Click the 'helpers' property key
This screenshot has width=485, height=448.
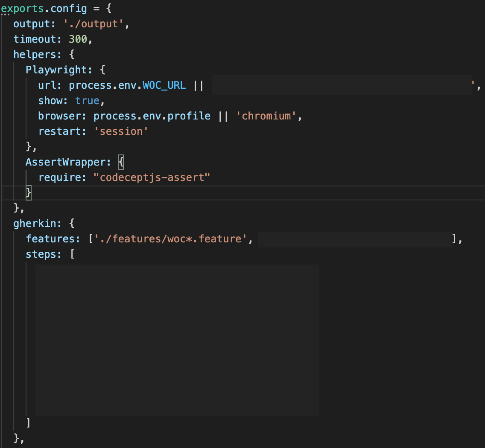(35, 55)
